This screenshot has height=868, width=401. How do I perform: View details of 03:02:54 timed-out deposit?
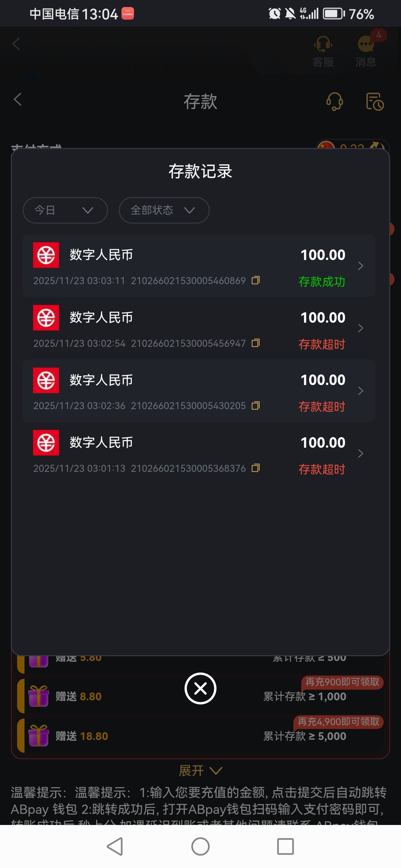pyautogui.click(x=360, y=328)
